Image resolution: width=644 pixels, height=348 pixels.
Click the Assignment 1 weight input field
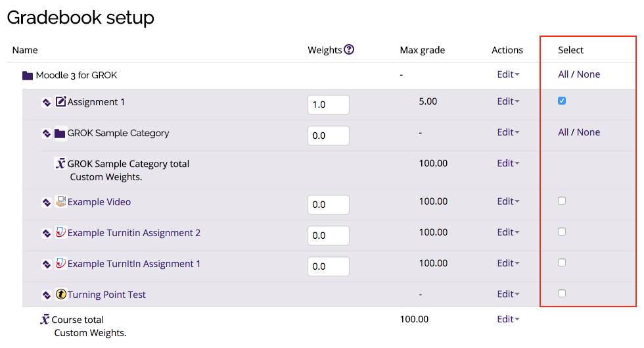(329, 105)
